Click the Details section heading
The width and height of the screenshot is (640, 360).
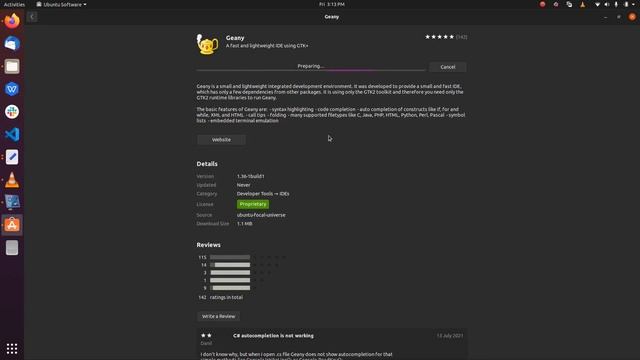click(207, 164)
